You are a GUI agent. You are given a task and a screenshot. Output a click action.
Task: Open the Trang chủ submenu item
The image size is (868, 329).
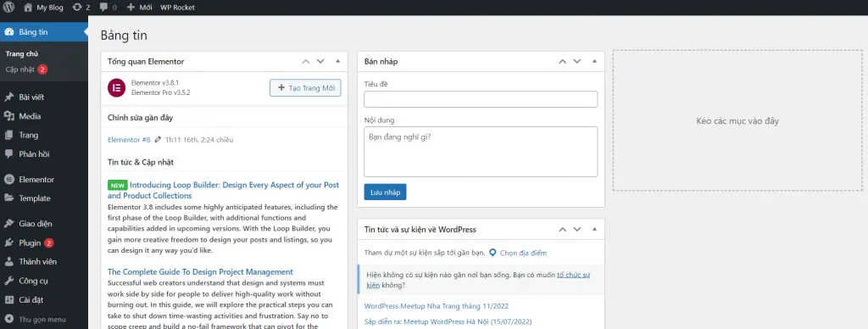[x=21, y=53]
